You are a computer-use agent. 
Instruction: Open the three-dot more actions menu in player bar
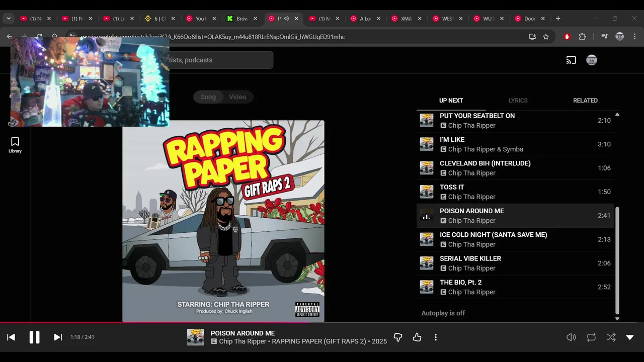pyautogui.click(x=436, y=337)
